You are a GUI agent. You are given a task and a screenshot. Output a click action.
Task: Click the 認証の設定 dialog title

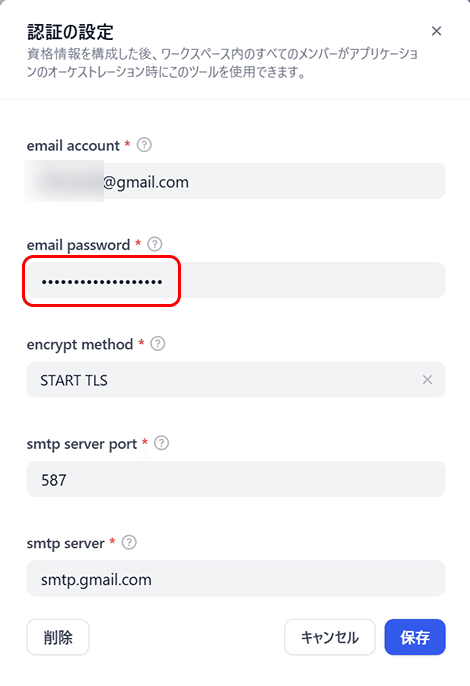(70, 32)
